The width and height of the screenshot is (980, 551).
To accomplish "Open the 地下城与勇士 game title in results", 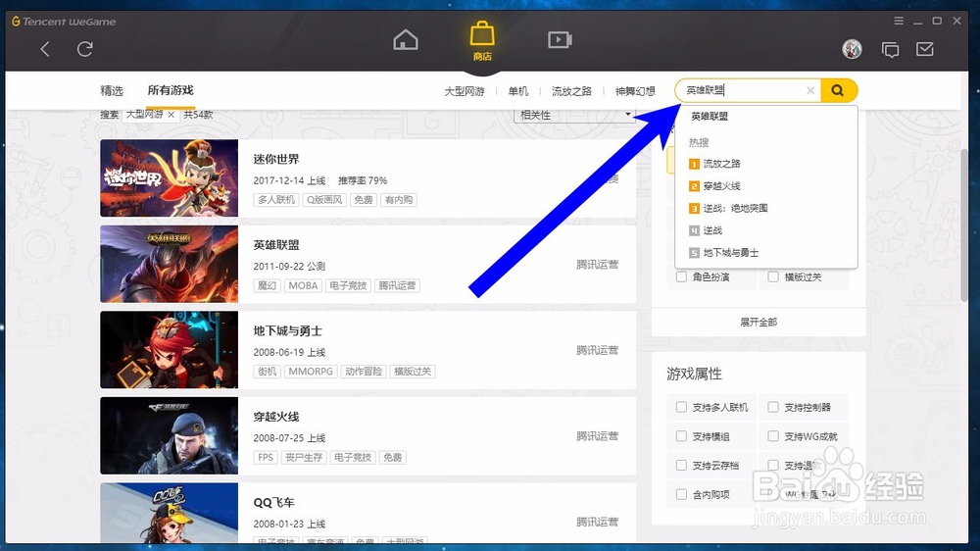I will click(287, 330).
